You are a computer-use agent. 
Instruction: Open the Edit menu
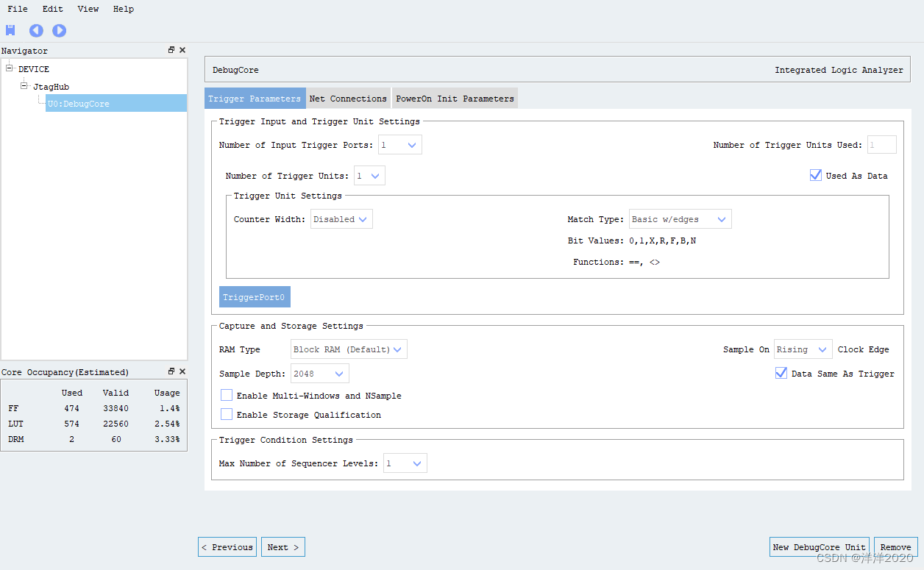(x=52, y=9)
